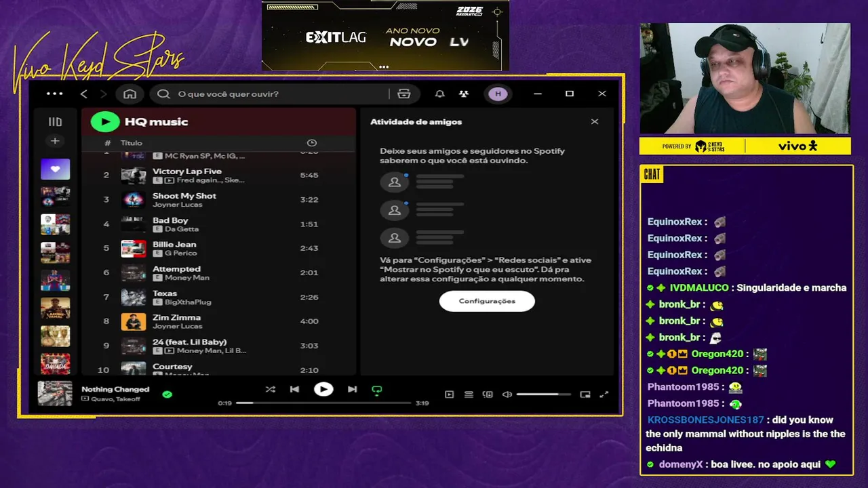Open the notifications bell
Image resolution: width=868 pixels, height=488 pixels.
[x=439, y=94]
